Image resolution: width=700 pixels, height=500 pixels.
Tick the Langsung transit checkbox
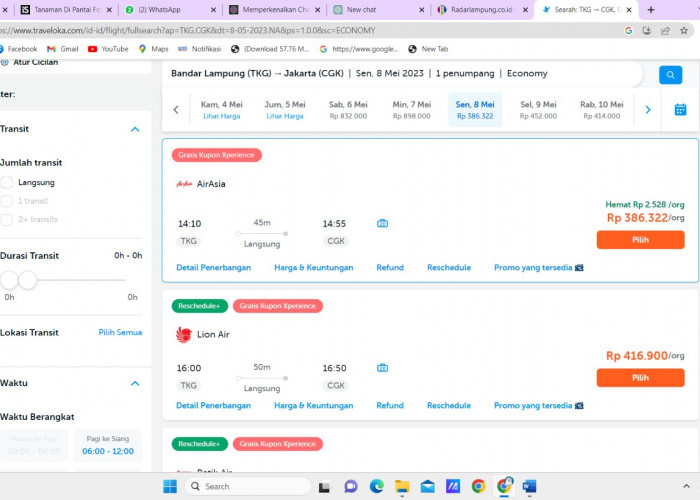7,182
